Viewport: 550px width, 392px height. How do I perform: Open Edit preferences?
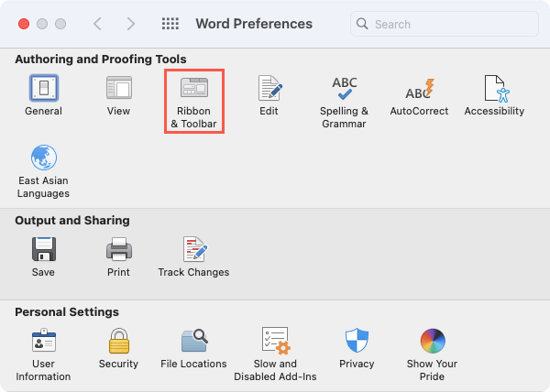[269, 90]
